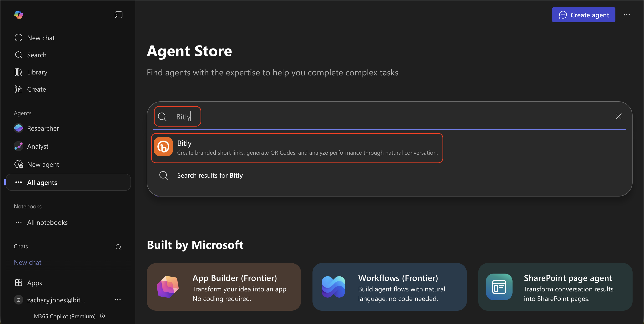Clear the agent search with X
The width and height of the screenshot is (644, 324).
[619, 116]
